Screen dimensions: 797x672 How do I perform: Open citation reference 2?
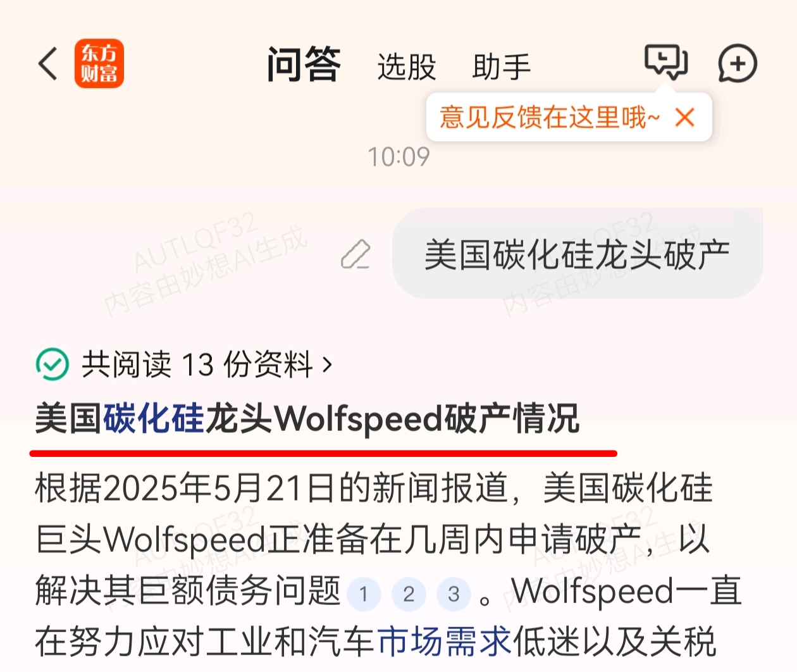[409, 594]
